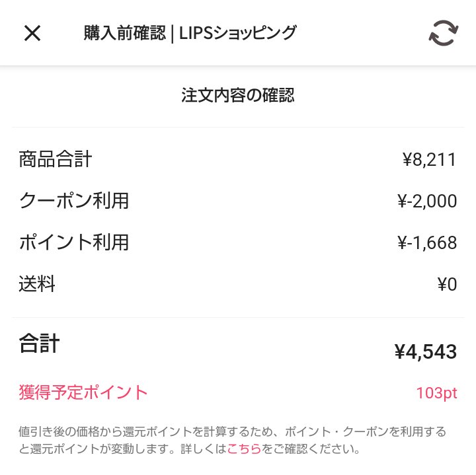The width and height of the screenshot is (476, 475).
Task: Select the ポイント利用 row label
Action: 73,242
